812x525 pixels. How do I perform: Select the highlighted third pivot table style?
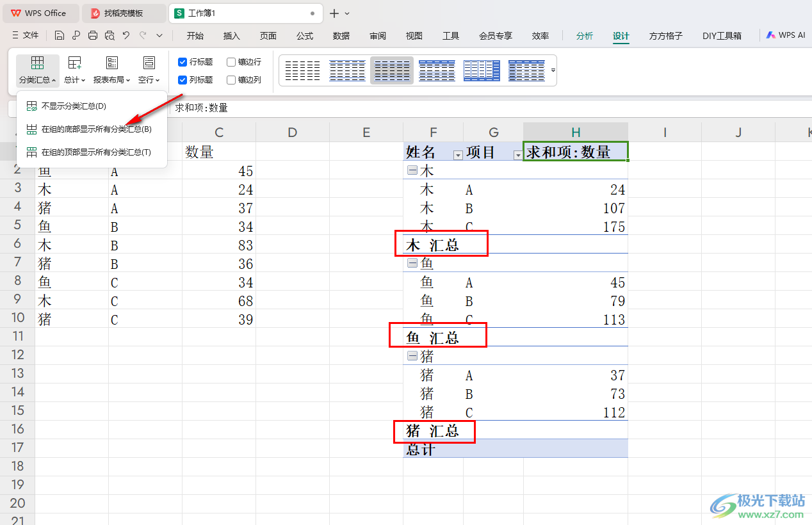[392, 70]
